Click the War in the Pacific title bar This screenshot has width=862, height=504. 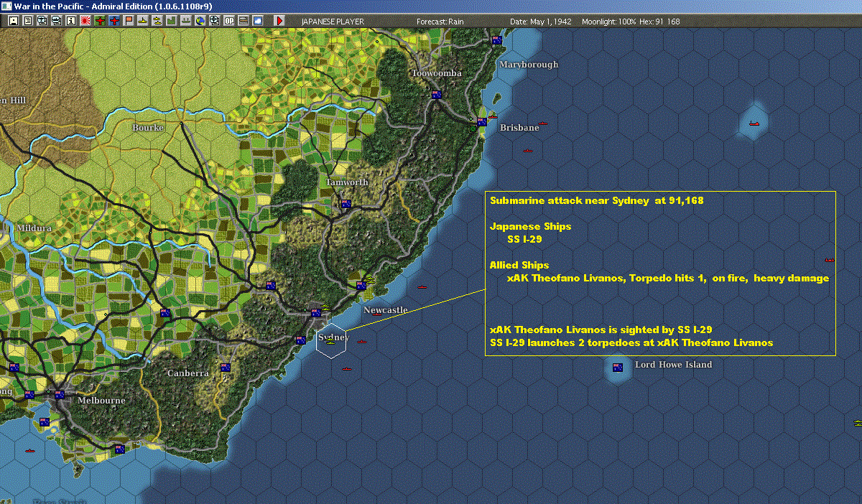(x=431, y=6)
